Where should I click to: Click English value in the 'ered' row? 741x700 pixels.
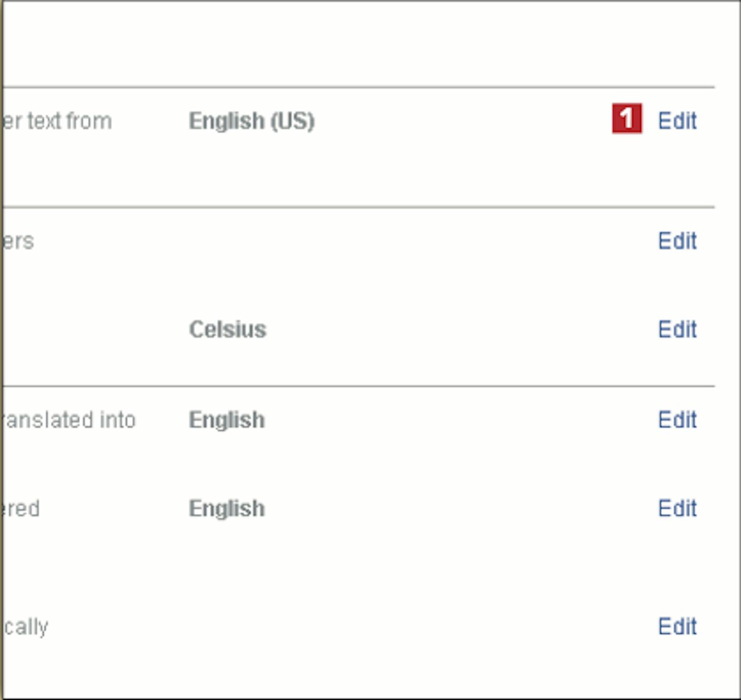coord(227,509)
